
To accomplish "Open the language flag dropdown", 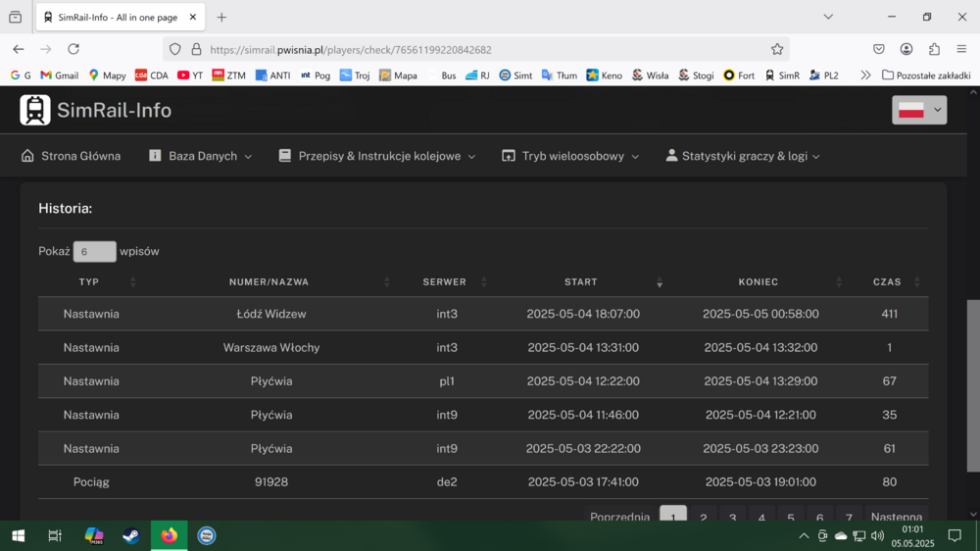I will pyautogui.click(x=919, y=110).
